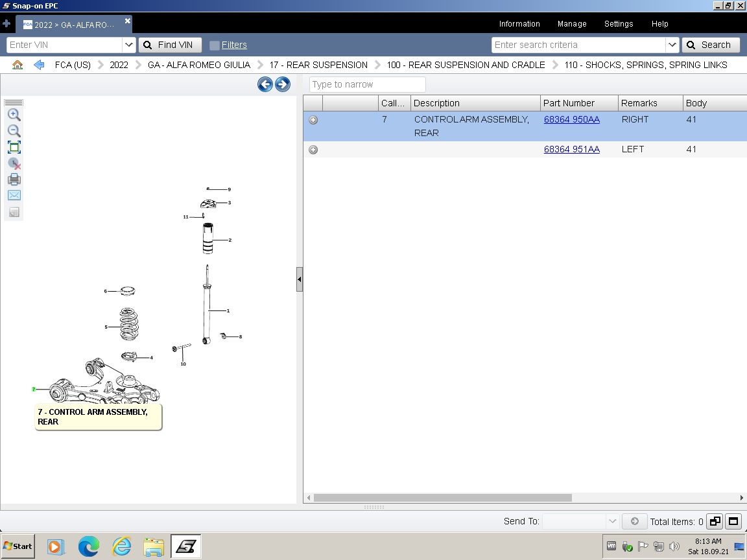Print the parts diagram
This screenshot has height=560, width=747.
[x=14, y=179]
